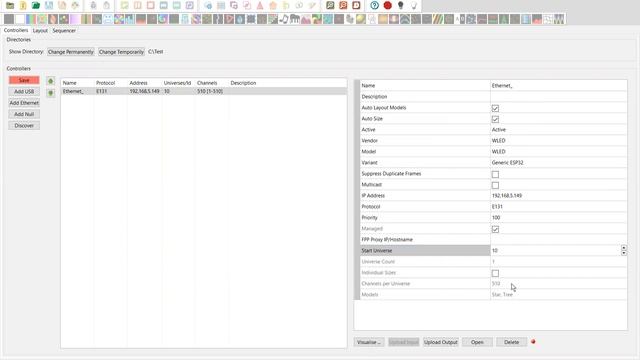This screenshot has height=360, width=640.
Task: Select the Galaxy effect icon
Action: click(163, 19)
